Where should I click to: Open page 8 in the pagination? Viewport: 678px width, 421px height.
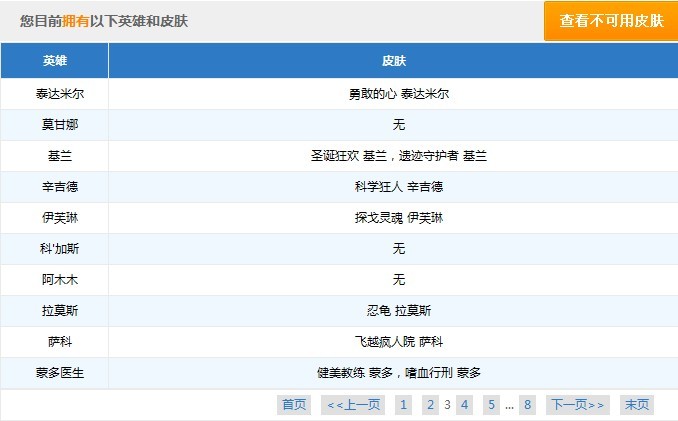[x=528, y=405]
